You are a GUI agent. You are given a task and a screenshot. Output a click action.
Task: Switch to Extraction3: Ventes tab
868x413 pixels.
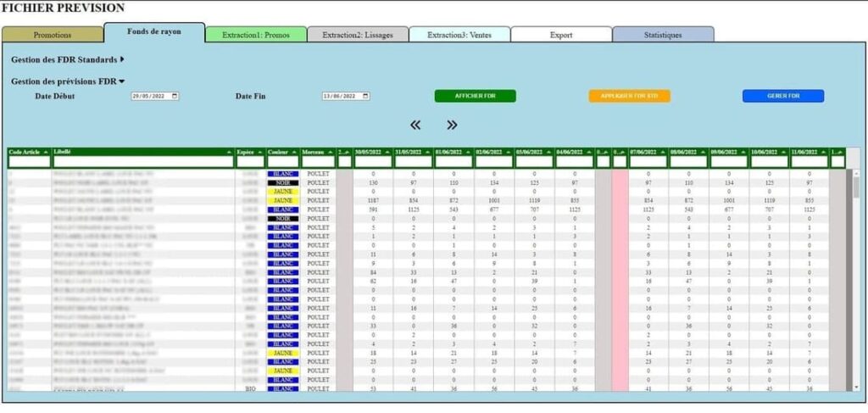(x=459, y=35)
